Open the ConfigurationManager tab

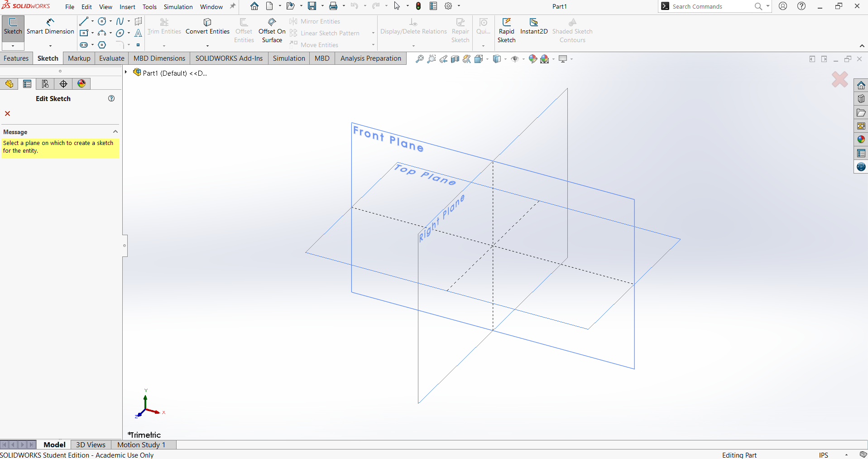pyautogui.click(x=45, y=84)
